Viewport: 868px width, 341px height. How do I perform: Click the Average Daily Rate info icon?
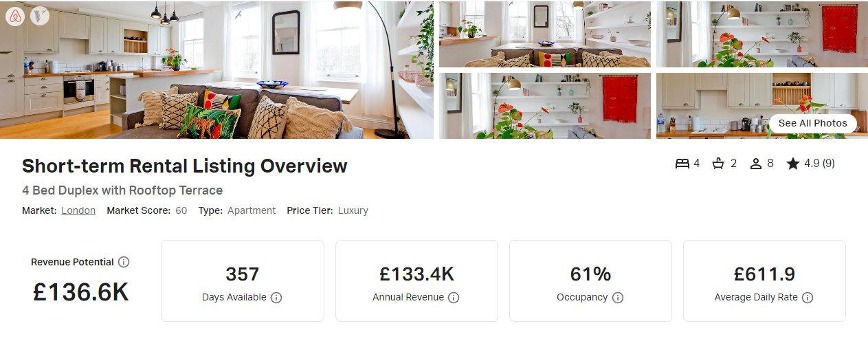808,298
